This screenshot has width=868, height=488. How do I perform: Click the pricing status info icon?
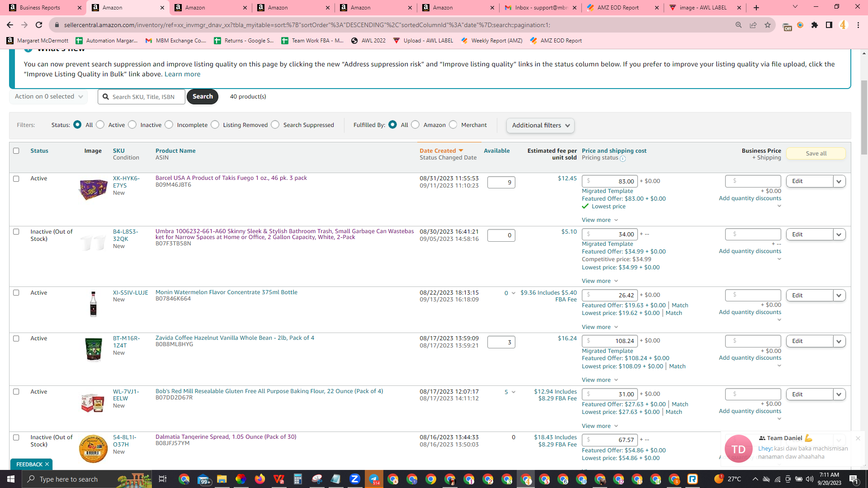point(623,159)
